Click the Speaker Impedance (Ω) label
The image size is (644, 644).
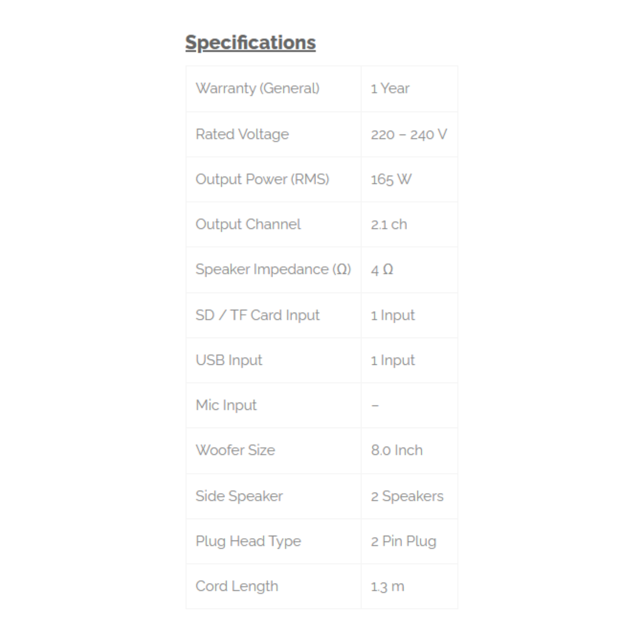pyautogui.click(x=273, y=269)
